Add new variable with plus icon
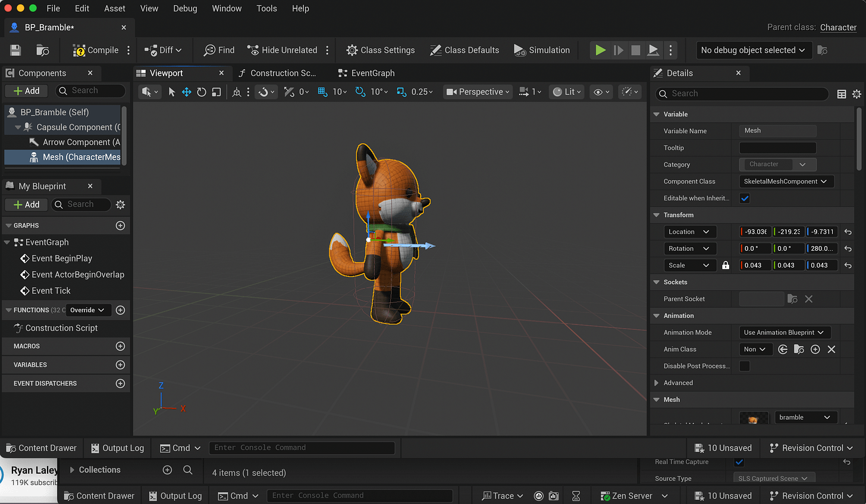The image size is (866, 504). (120, 365)
